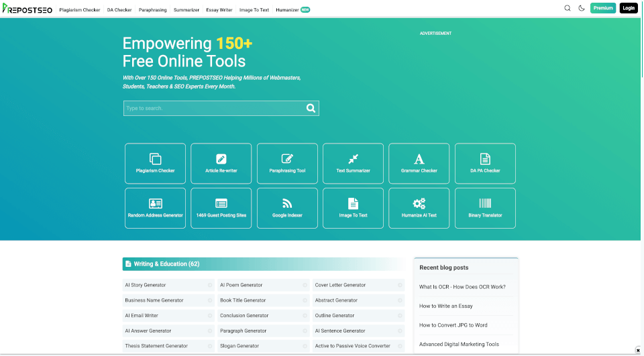The width and height of the screenshot is (644, 356).
Task: Open the Grammar Checker card
Action: [419, 164]
